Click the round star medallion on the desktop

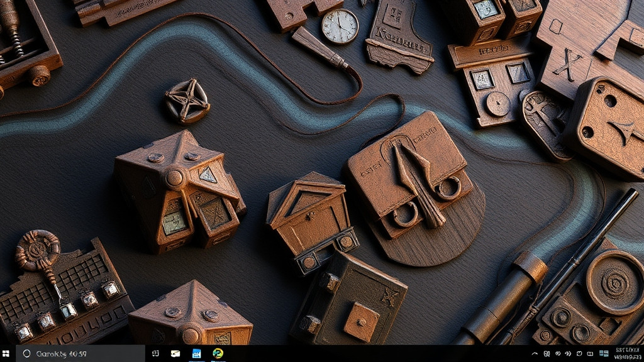point(187,101)
